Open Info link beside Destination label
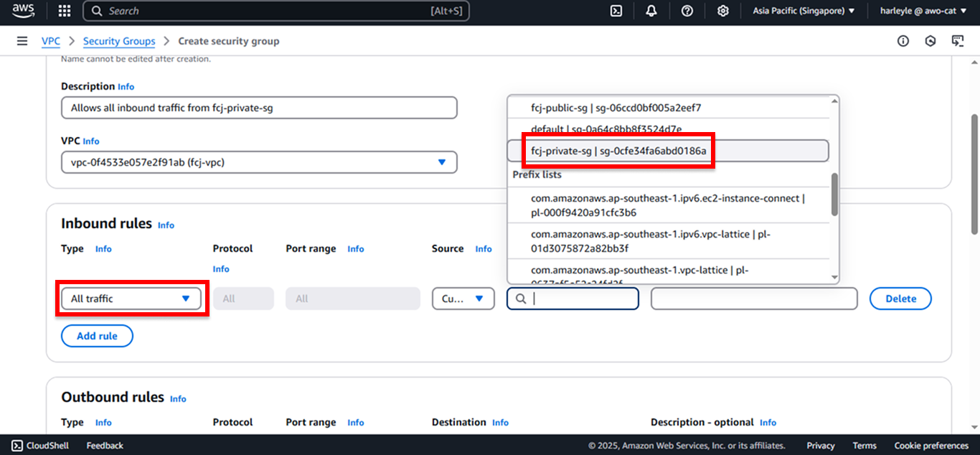The image size is (980, 455). click(x=500, y=423)
